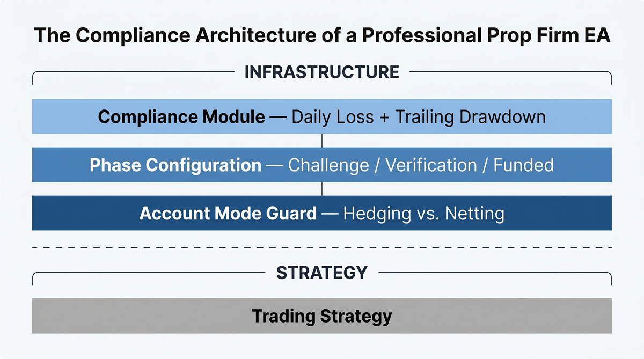The height and width of the screenshot is (359, 644).
Task: Click the Trading Strategy label
Action: click(x=321, y=316)
